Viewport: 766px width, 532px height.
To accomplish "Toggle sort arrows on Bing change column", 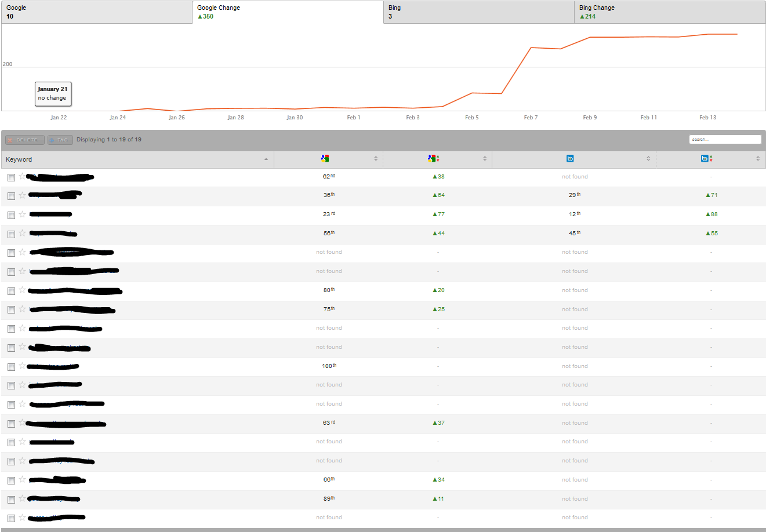I will pyautogui.click(x=758, y=159).
